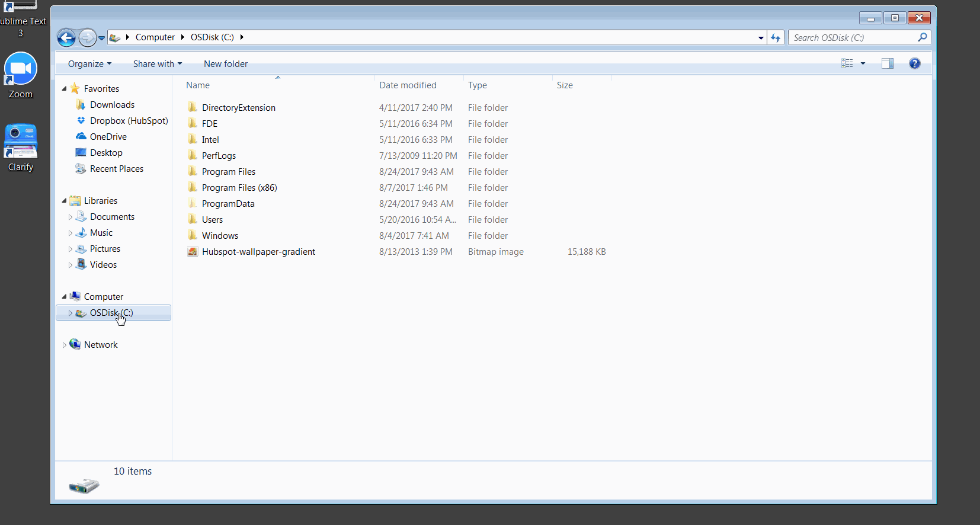This screenshot has width=980, height=525.
Task: Open the Share with menu
Action: [x=158, y=64]
